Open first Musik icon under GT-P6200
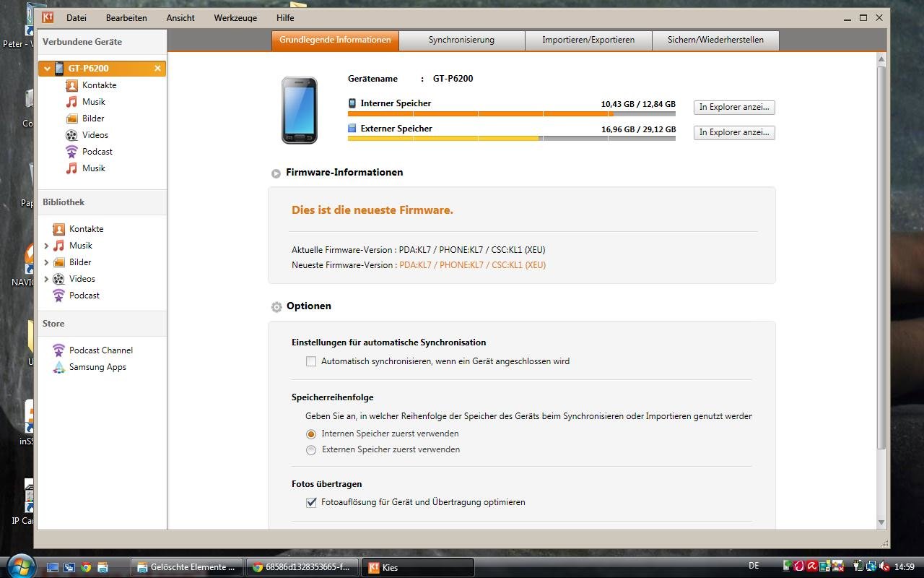Image resolution: width=924 pixels, height=578 pixels. coord(71,102)
